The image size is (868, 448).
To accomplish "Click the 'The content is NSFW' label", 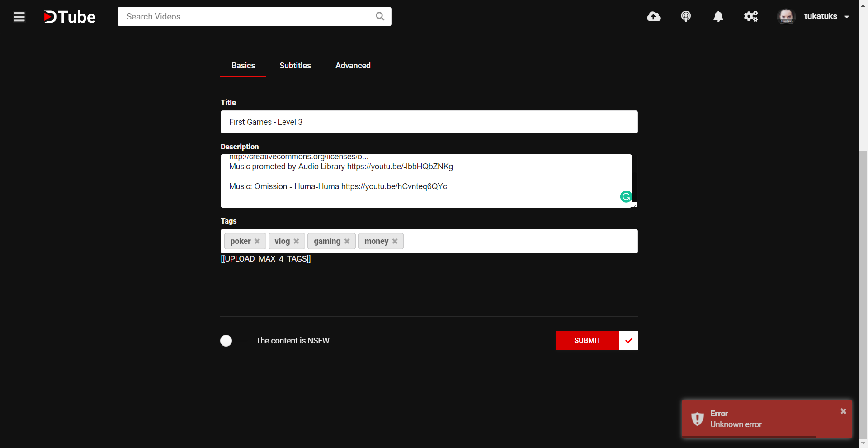I will pos(292,341).
